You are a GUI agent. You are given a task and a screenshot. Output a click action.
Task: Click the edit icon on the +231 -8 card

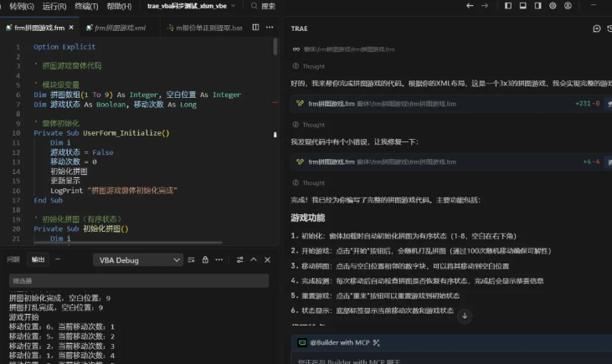click(300, 104)
